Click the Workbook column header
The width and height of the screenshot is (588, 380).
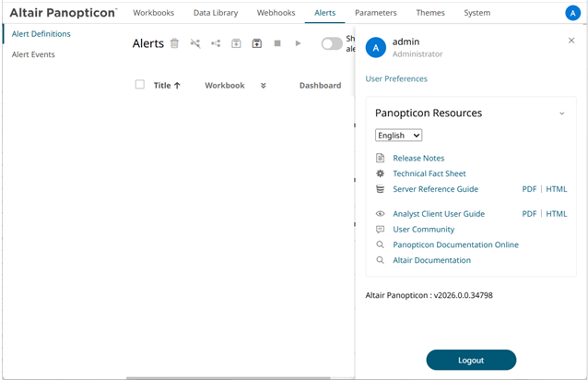[x=225, y=86]
